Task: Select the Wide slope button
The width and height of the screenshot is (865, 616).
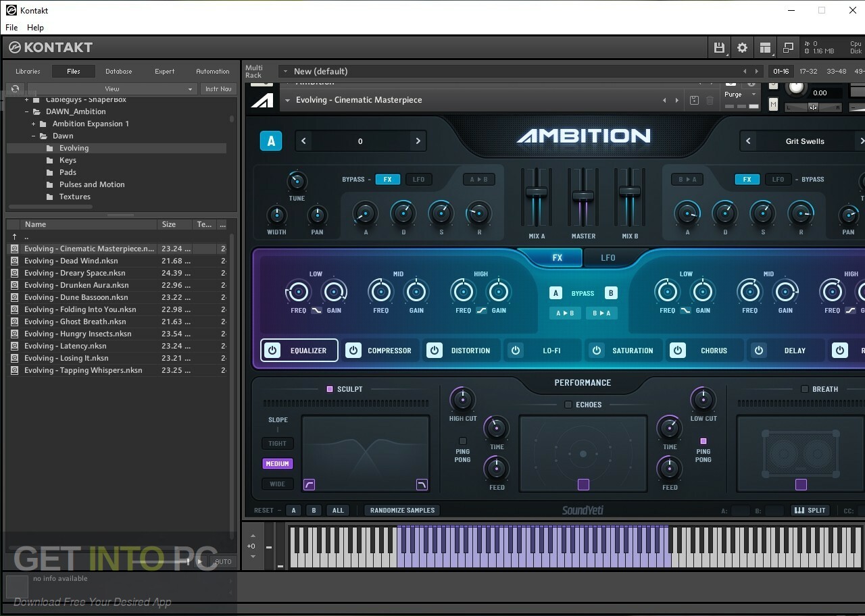Action: [x=277, y=484]
